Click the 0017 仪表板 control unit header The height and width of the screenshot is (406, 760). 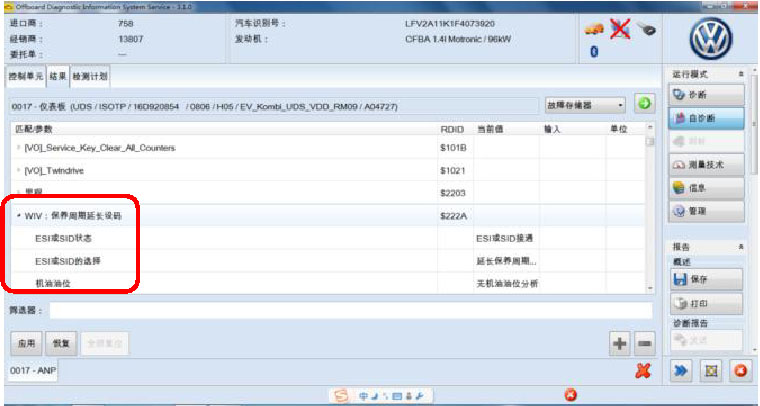[x=274, y=106]
